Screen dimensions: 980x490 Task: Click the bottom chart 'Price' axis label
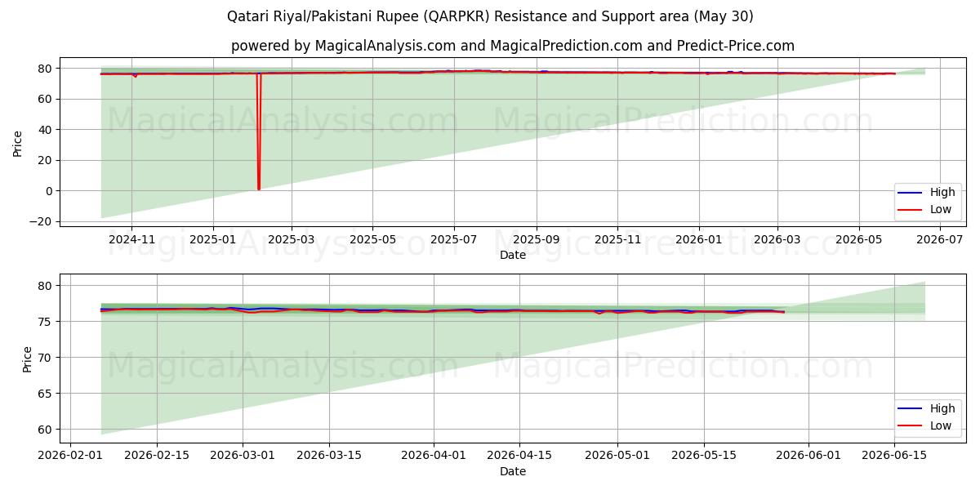click(28, 359)
